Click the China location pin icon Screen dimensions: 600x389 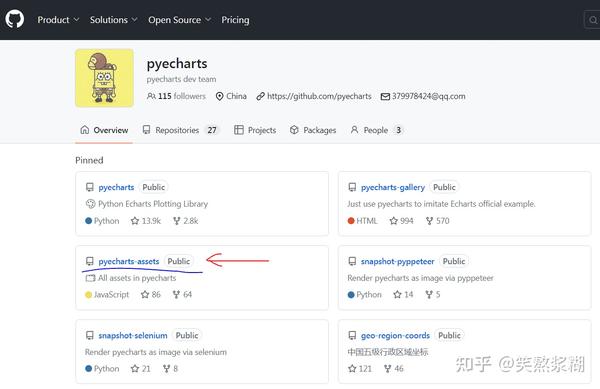point(219,96)
